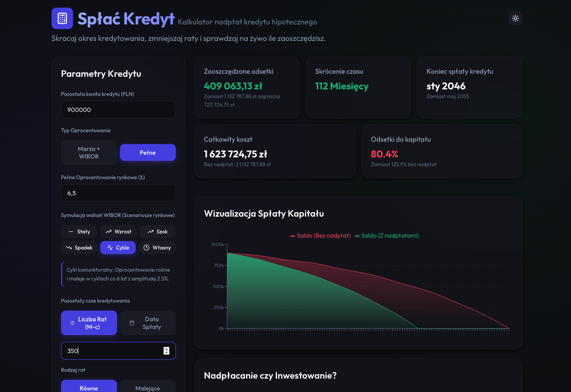Viewport: 571px width, 392px height.
Task: Click the Spłać Kredyt title link
Action: point(126,19)
